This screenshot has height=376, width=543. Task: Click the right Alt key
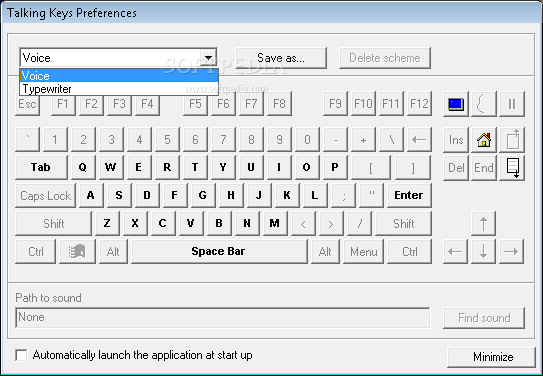[x=325, y=251]
